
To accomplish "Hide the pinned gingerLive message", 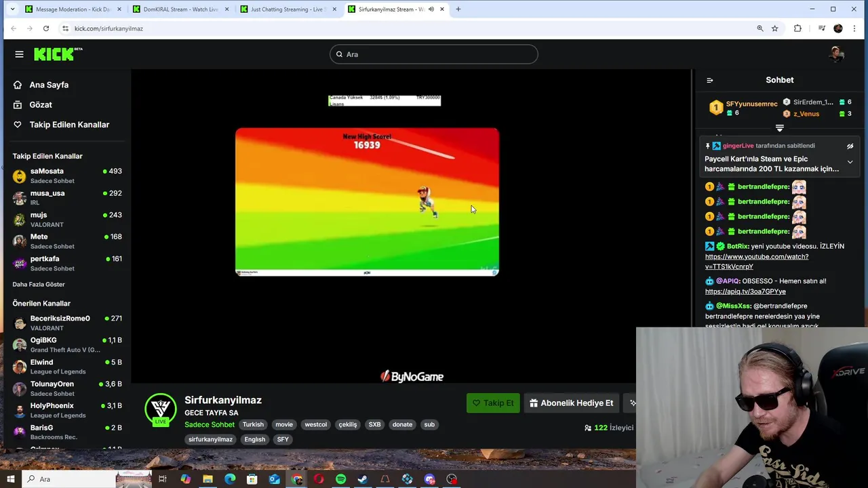I will click(x=850, y=146).
